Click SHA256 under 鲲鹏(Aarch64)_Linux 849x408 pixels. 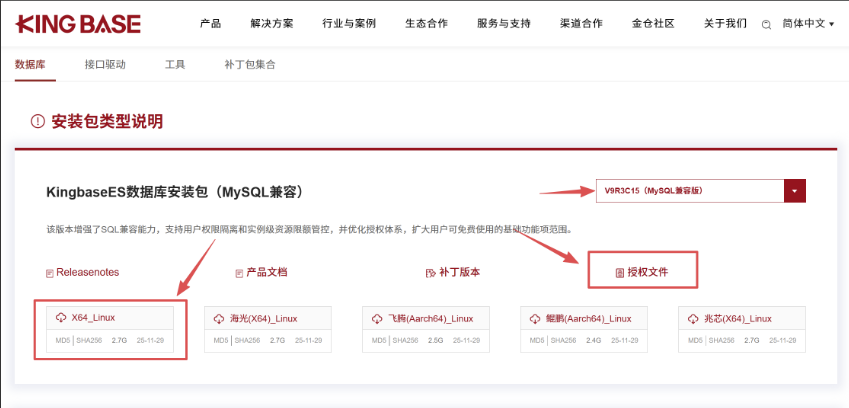pos(564,341)
